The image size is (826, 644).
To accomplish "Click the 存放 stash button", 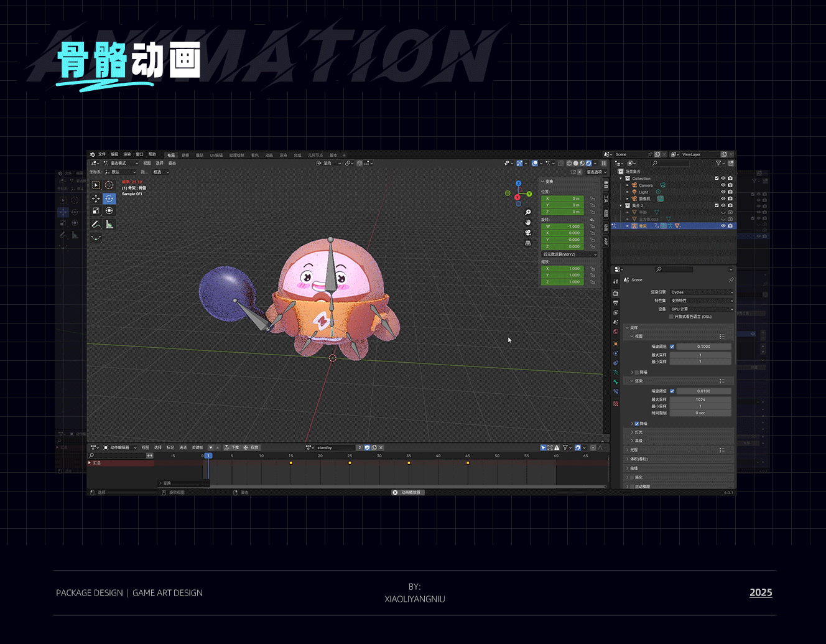I will coord(251,447).
